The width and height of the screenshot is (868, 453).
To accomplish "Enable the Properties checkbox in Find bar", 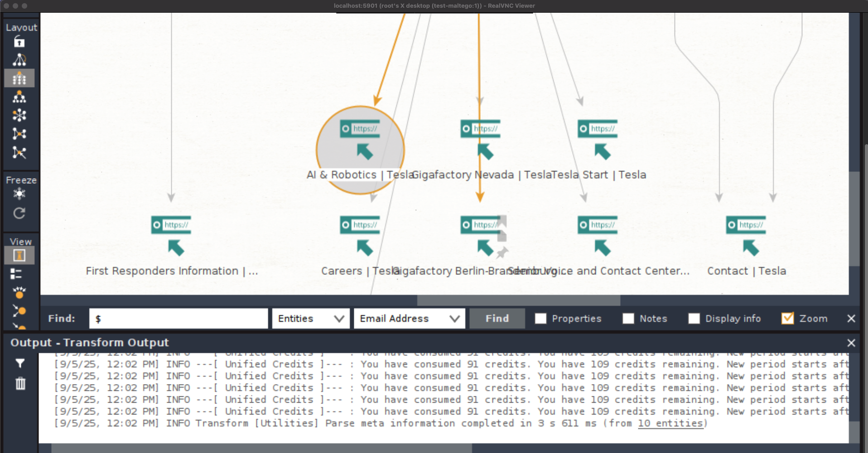I will (x=540, y=319).
